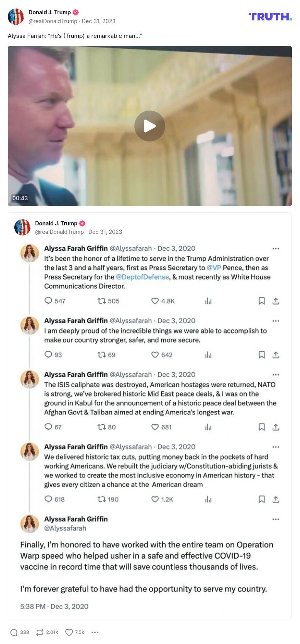Click the Truth Social logo

point(270,17)
